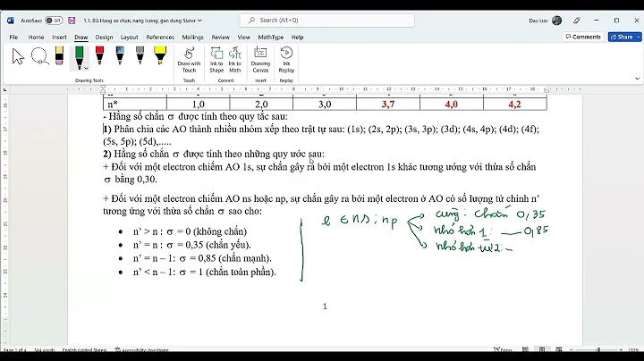Click the bullet line ending "(chắn toàn phần)"

click(204, 272)
